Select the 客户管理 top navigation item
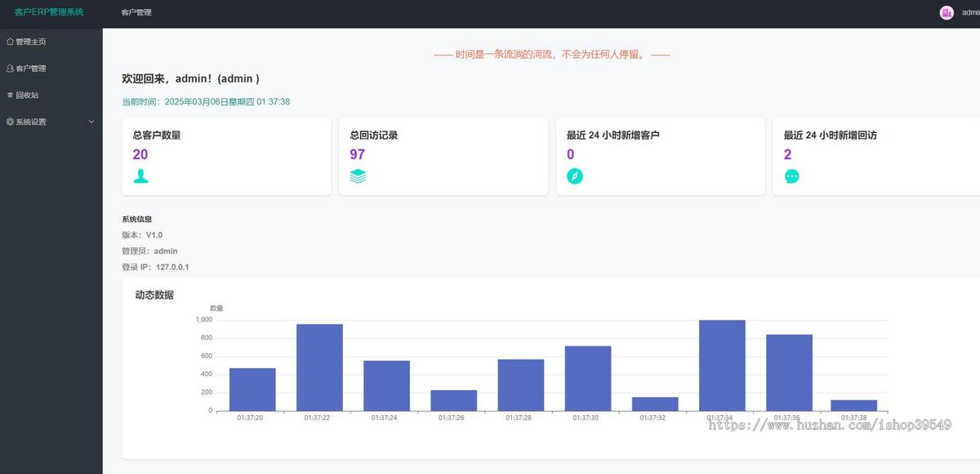This screenshot has width=980, height=474. pyautogui.click(x=136, y=12)
